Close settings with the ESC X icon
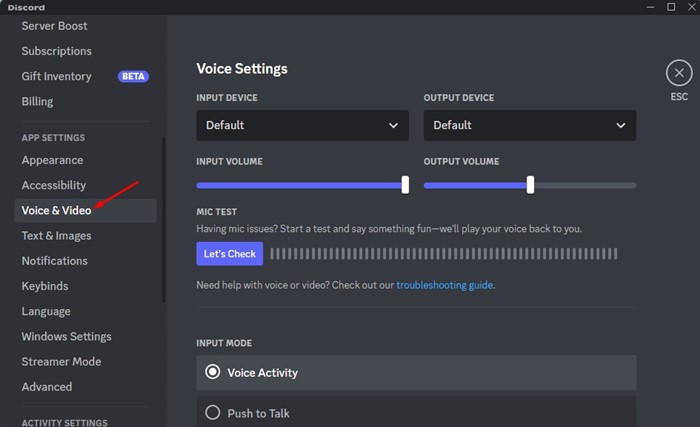700x427 pixels. pos(679,73)
